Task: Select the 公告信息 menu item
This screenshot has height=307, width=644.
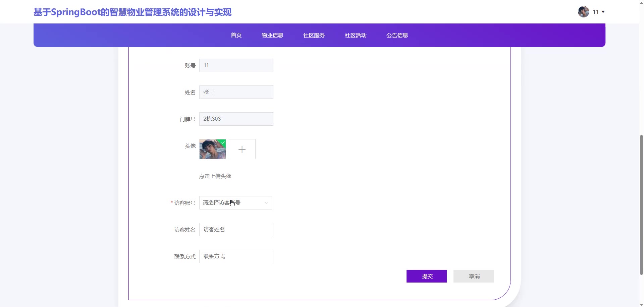Action: [397, 35]
